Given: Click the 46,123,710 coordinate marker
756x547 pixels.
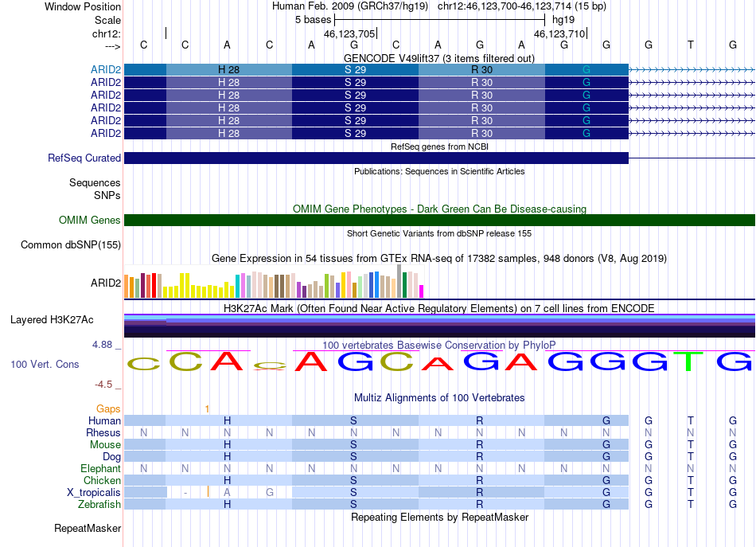Looking at the screenshot, I should point(560,33).
